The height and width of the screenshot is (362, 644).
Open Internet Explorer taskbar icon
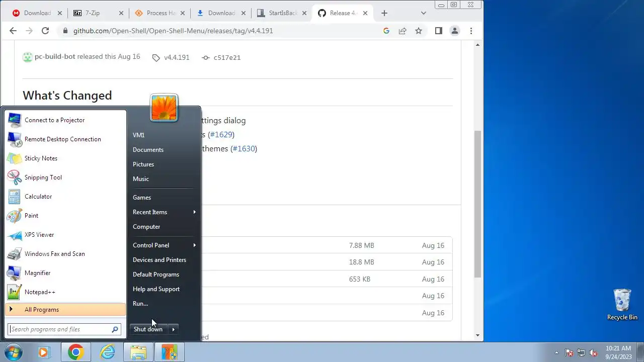pyautogui.click(x=107, y=352)
